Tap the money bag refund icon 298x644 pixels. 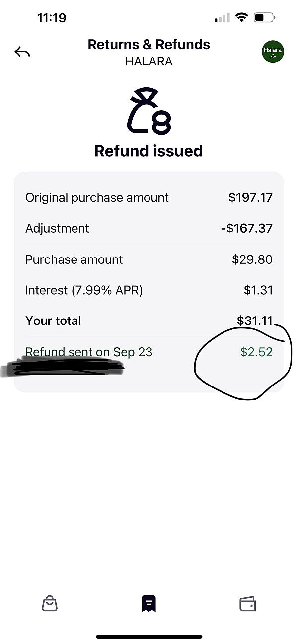(x=149, y=111)
